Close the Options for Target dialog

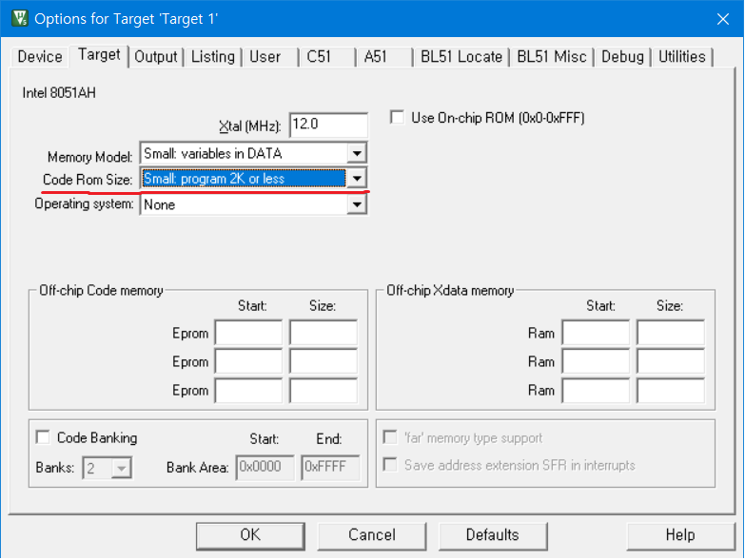(x=723, y=19)
